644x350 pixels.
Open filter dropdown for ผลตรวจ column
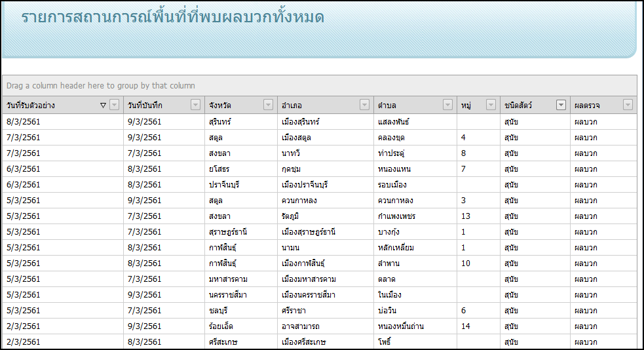tap(628, 105)
